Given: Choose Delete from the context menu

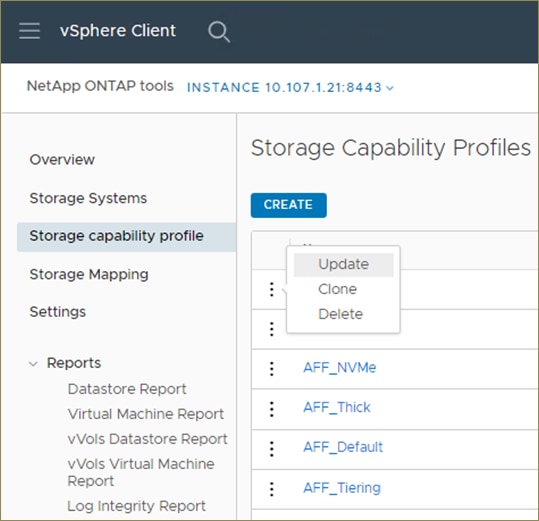Looking at the screenshot, I should coord(341,314).
